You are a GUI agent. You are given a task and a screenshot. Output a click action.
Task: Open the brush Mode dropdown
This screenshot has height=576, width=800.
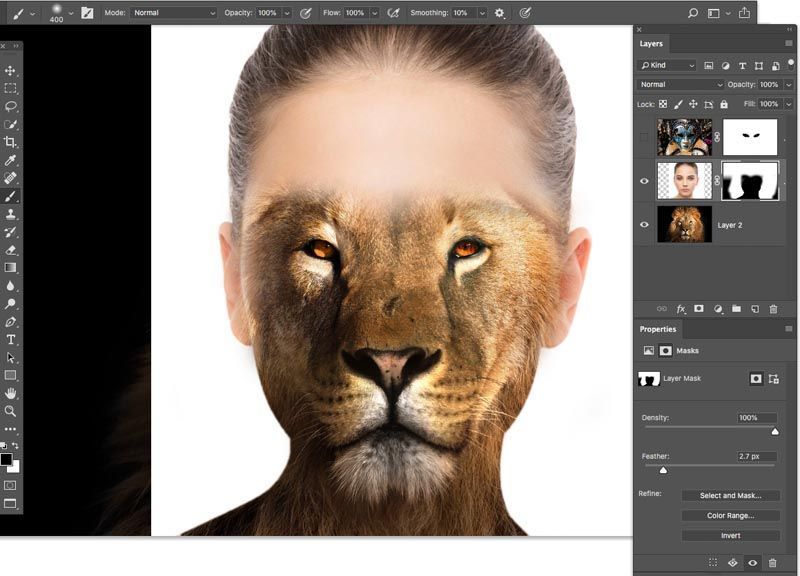coord(173,13)
